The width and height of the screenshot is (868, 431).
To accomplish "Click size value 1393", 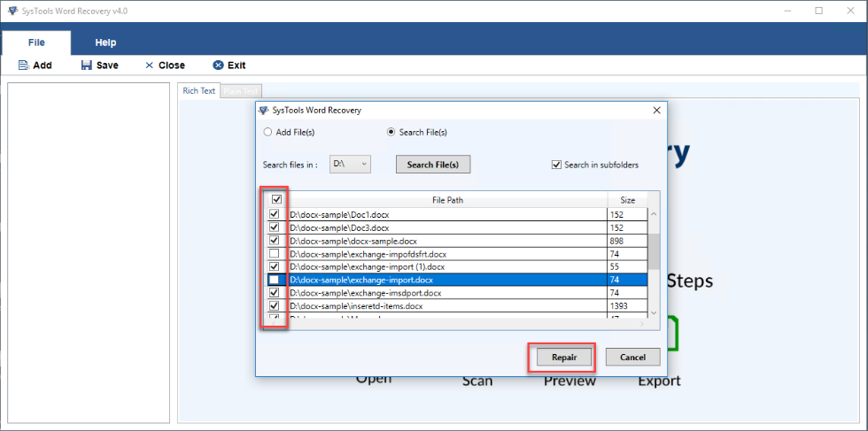I will pos(619,306).
